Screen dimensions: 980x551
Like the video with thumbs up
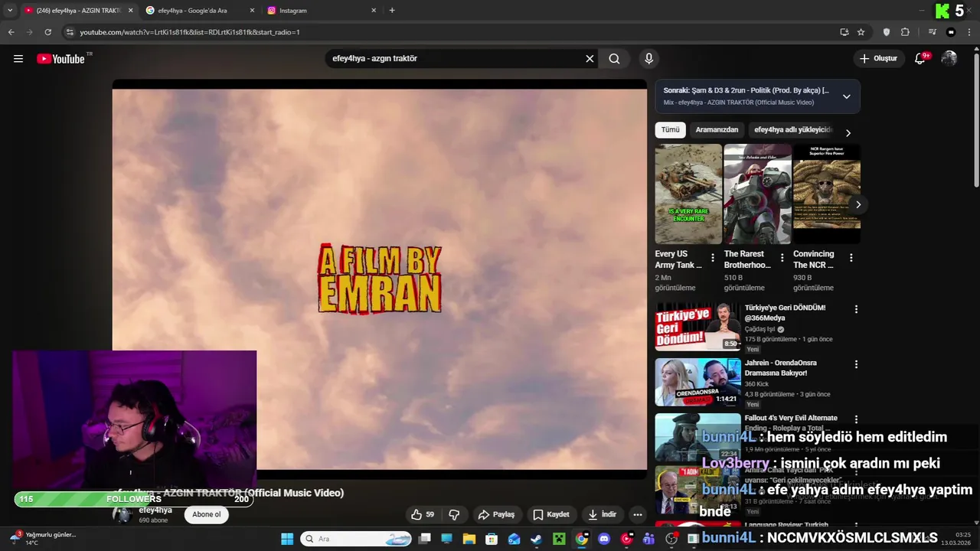(x=423, y=514)
